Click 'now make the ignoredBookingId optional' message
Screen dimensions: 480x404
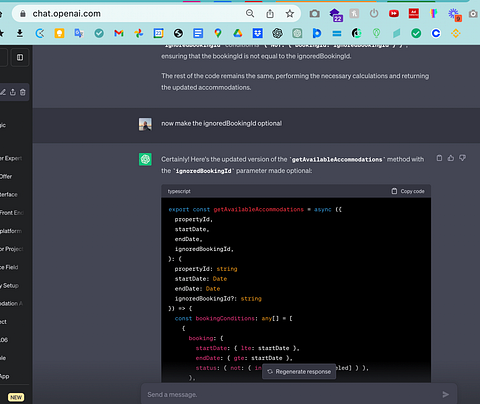coord(221,123)
